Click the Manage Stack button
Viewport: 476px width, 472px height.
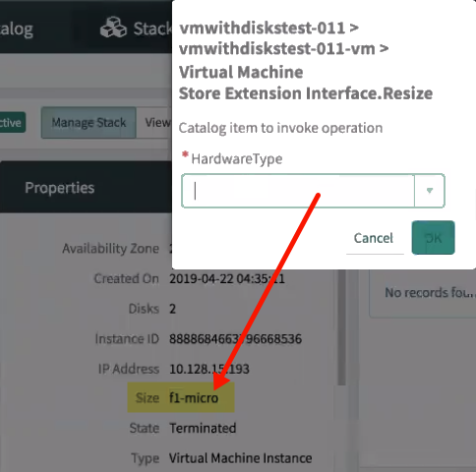[89, 123]
